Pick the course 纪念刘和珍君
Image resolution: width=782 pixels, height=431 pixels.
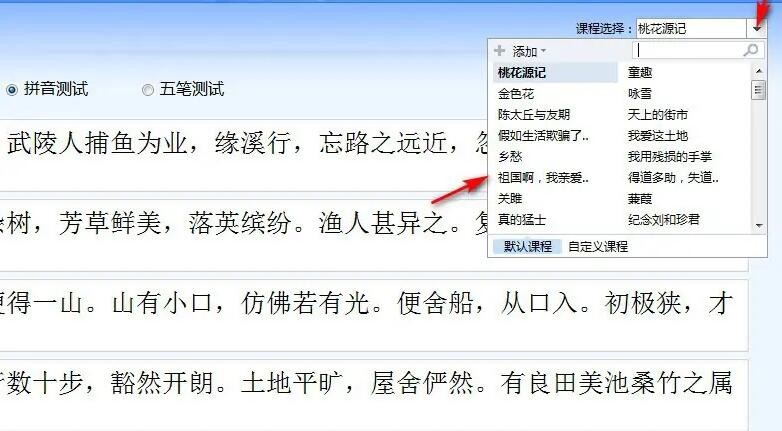point(663,219)
